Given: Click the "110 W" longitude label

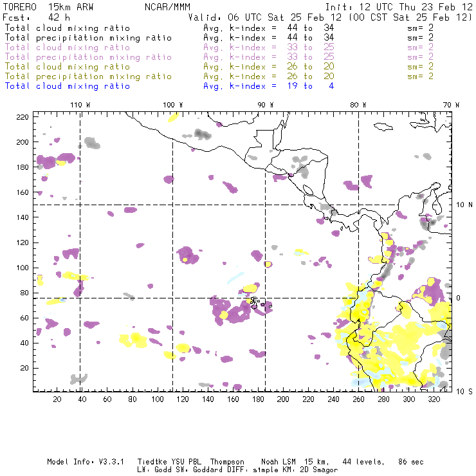Looking at the screenshot, I should tap(80, 105).
